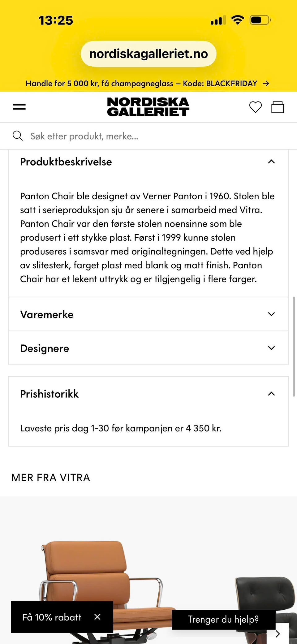Click the page scrollbar on right
297x644 pixels.
coord(294,347)
